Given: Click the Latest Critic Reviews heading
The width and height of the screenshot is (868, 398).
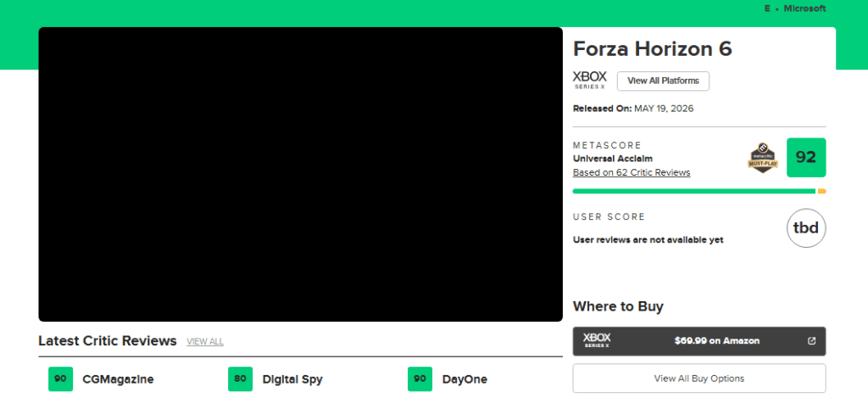Looking at the screenshot, I should [x=108, y=340].
